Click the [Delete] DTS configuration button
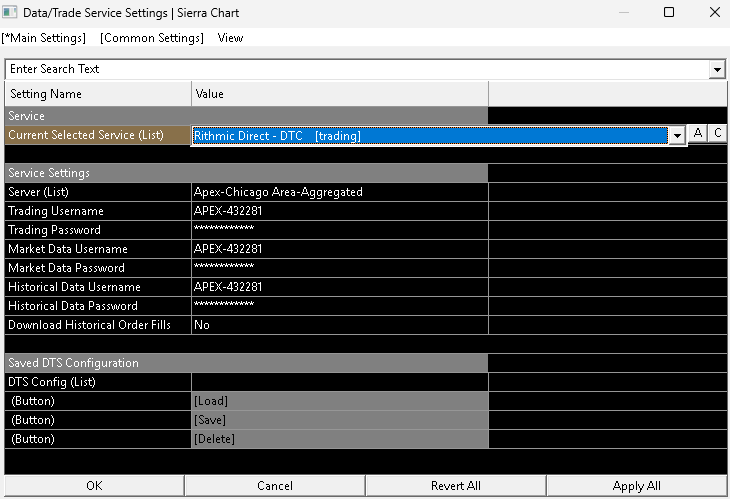 coord(339,439)
